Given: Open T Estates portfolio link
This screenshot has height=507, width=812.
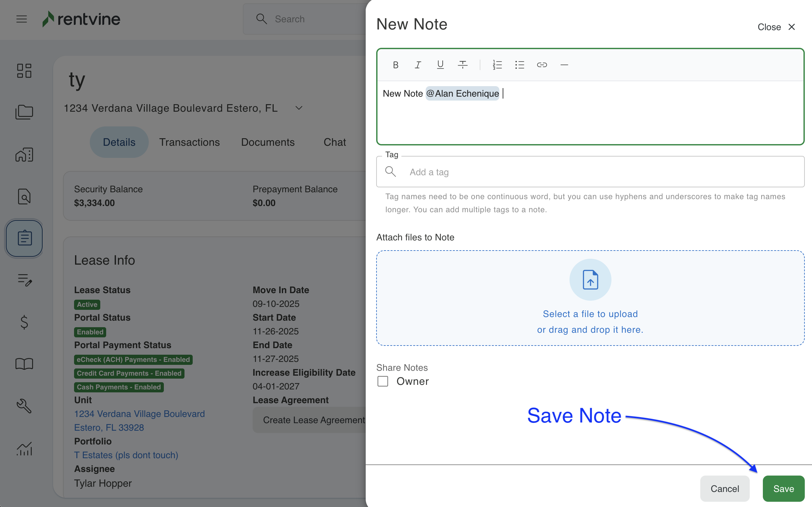Looking at the screenshot, I should [126, 455].
